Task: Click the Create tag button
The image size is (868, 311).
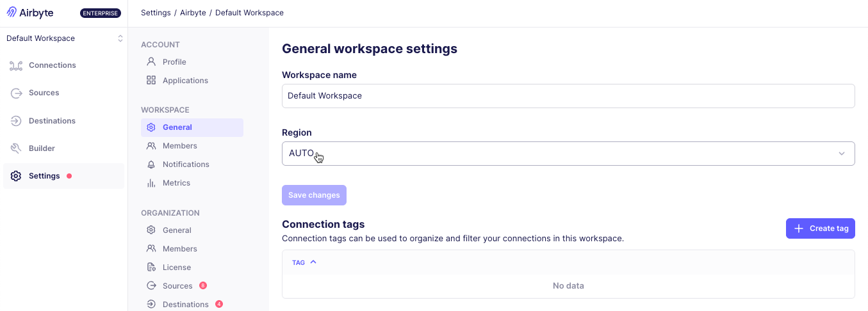Action: pyautogui.click(x=820, y=228)
